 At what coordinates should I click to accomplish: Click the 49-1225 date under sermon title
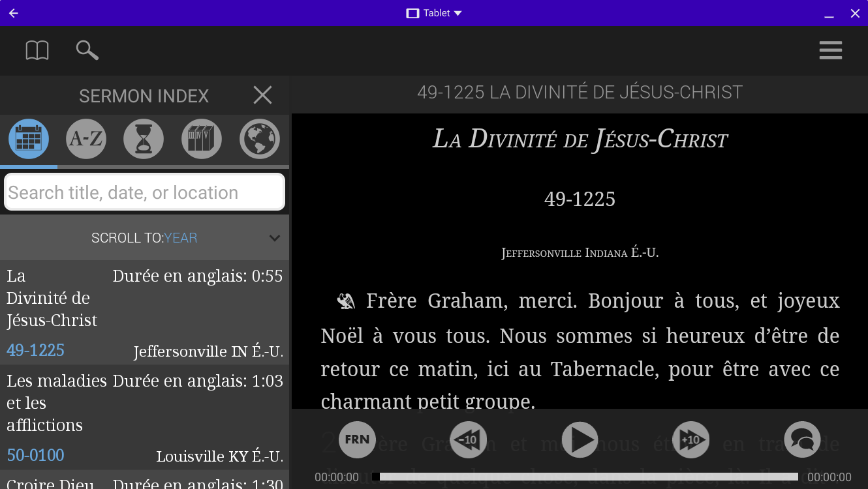tap(580, 199)
